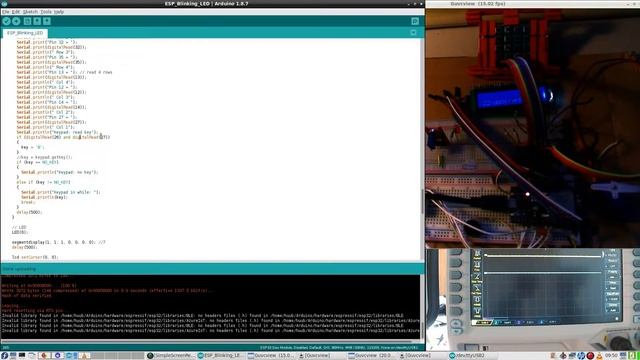
Task: Open the File menu
Action: [6, 12]
